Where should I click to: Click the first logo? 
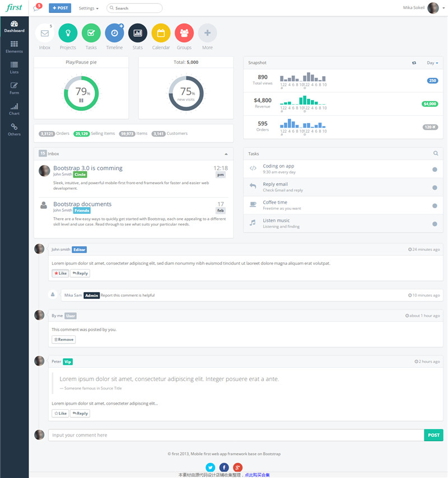coord(14,7)
